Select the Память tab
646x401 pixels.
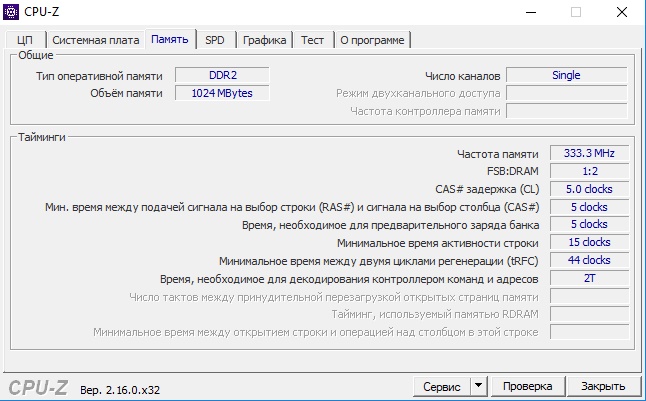click(170, 39)
